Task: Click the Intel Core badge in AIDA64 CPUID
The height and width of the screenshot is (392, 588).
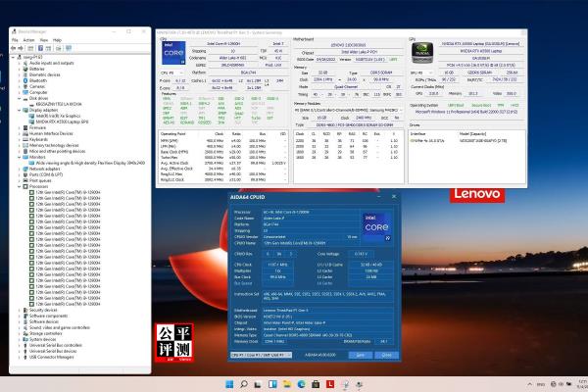Action: point(377,226)
